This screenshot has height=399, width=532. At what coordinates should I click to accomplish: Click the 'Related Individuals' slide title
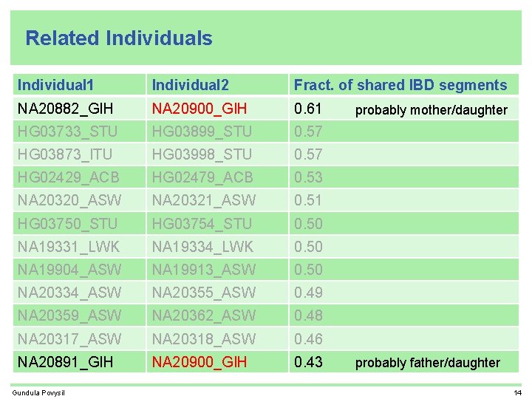click(x=119, y=38)
